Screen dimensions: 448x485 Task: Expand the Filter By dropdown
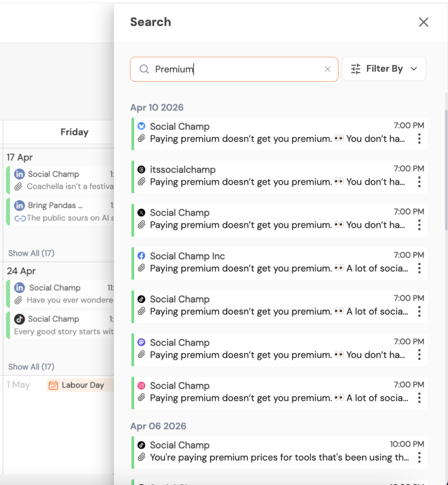coord(384,69)
